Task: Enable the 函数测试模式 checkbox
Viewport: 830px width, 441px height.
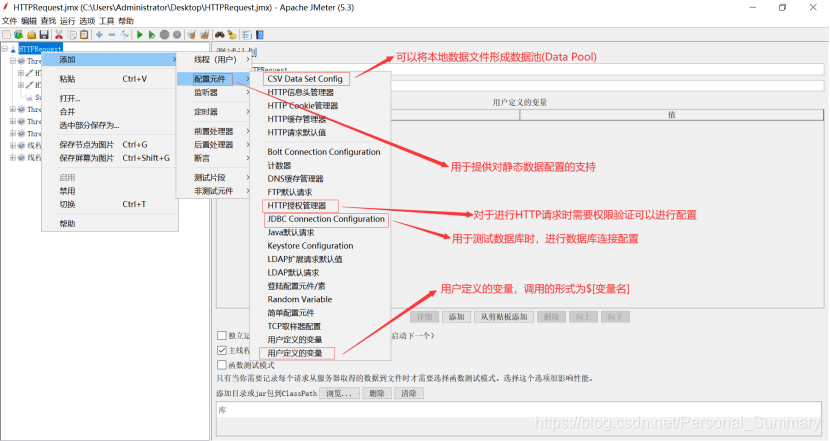Action: pos(222,365)
